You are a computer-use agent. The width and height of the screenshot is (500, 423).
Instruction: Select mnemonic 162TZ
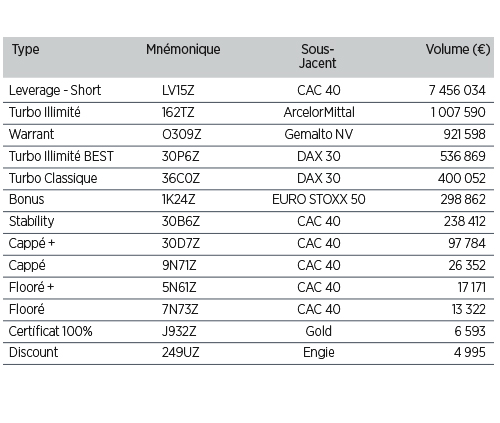pyautogui.click(x=178, y=112)
